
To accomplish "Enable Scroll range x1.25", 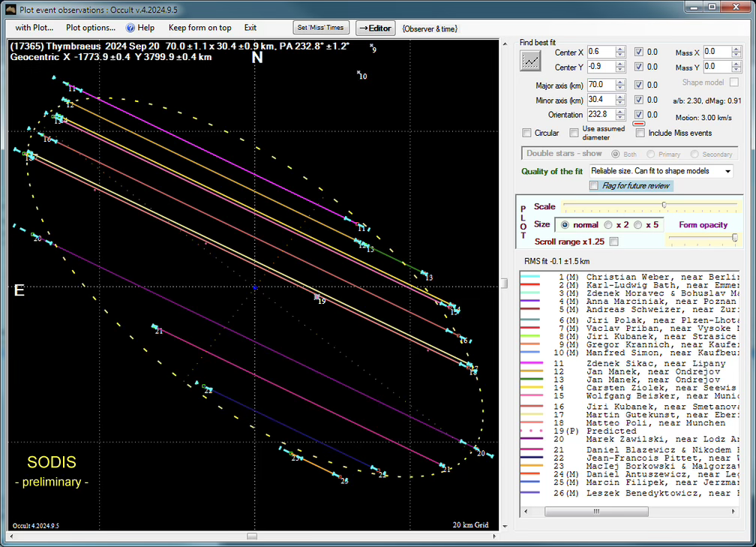I will tap(612, 242).
